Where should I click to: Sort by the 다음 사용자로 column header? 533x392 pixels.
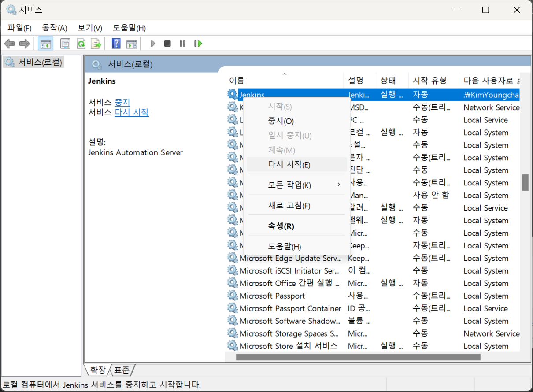pos(489,81)
